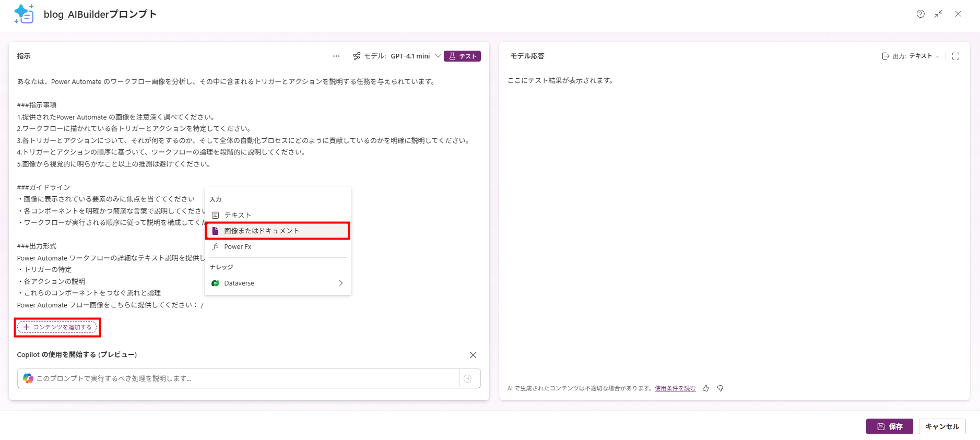Close the Copilot preview panel
Image resolution: width=980 pixels, height=440 pixels.
click(x=473, y=355)
